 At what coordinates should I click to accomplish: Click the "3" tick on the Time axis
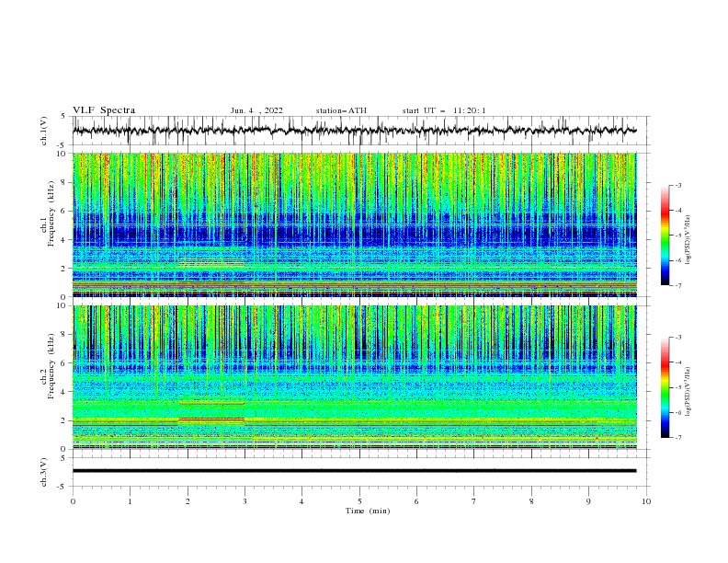point(245,501)
